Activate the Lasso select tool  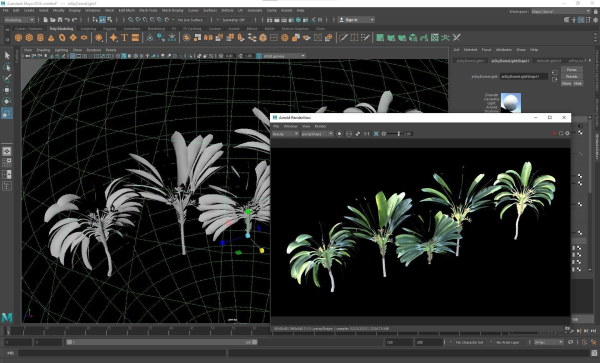tap(7, 67)
